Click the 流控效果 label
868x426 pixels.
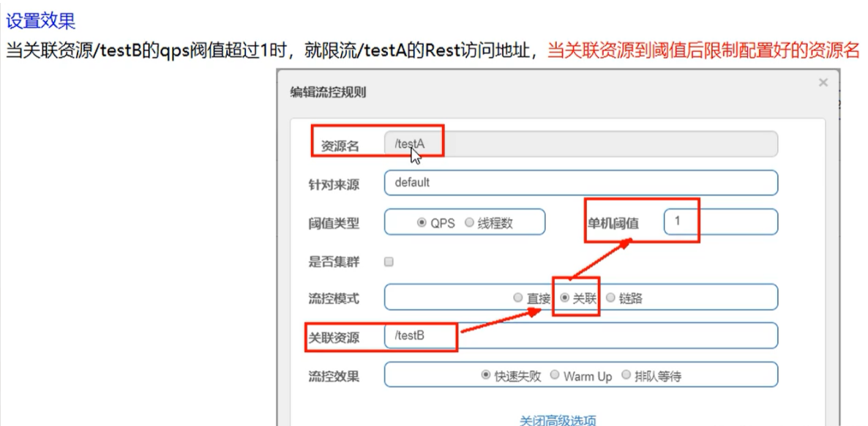[x=334, y=376]
